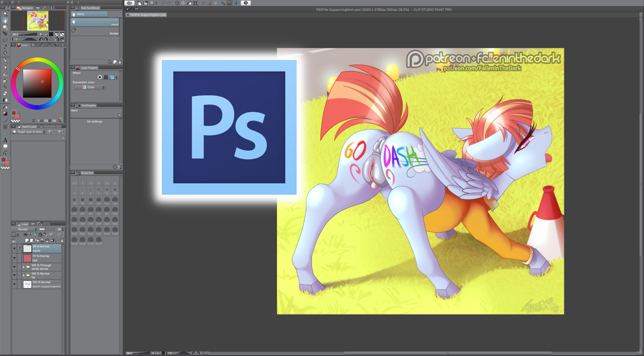The height and width of the screenshot is (356, 644).
Task: Click the Fill icon in command bar
Action: (190, 3)
